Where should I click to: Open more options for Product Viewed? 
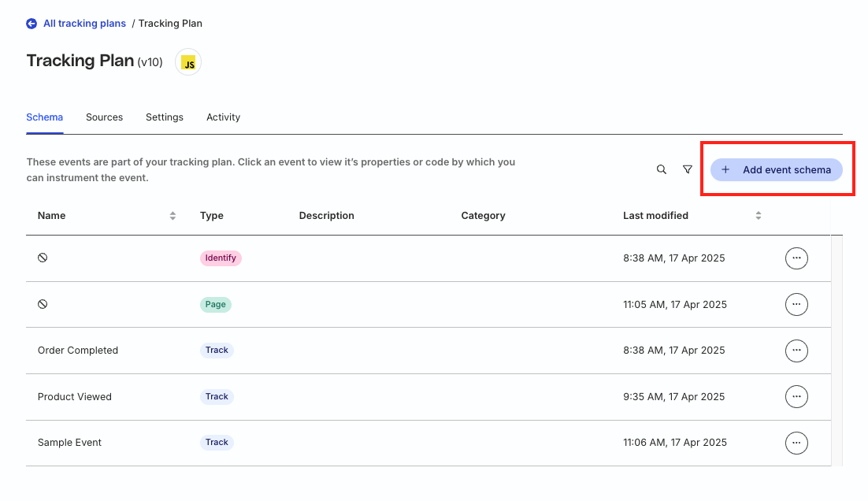796,397
